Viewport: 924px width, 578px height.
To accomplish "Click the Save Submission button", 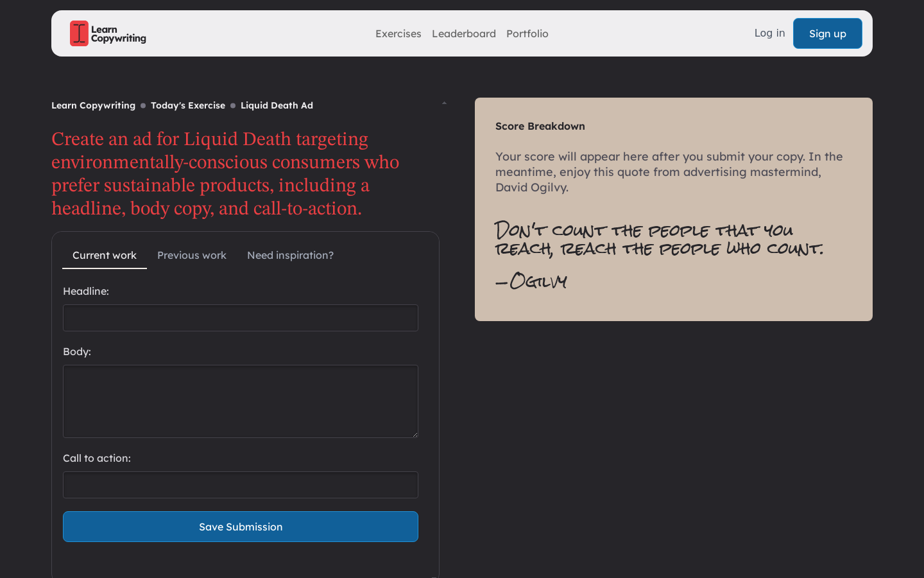I will (241, 527).
